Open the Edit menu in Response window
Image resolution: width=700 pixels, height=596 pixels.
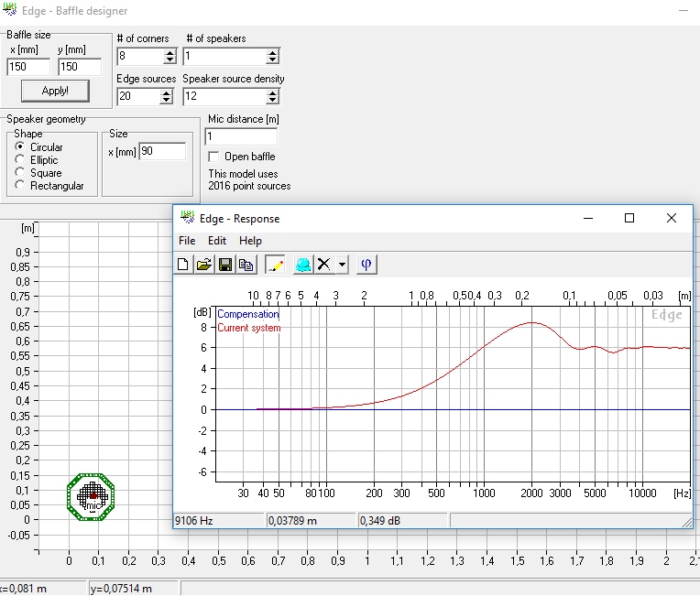[217, 241]
